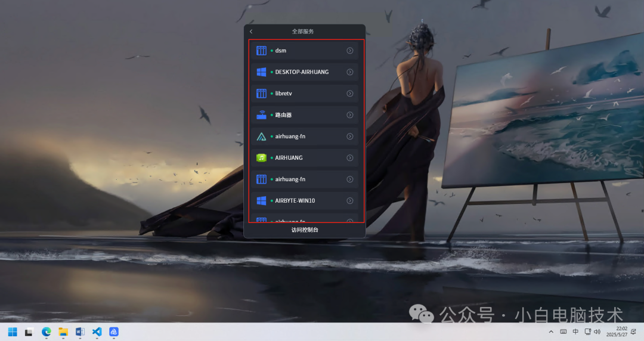644x341 pixels.
Task: Select the dsm service name
Action: 280,51
